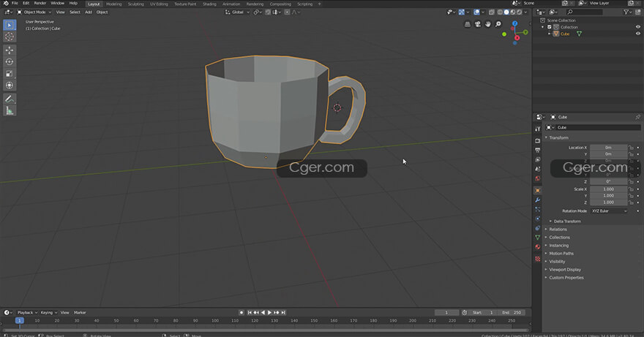This screenshot has width=644, height=337.
Task: Activate the 3D Cursor tool
Action: pos(10,36)
